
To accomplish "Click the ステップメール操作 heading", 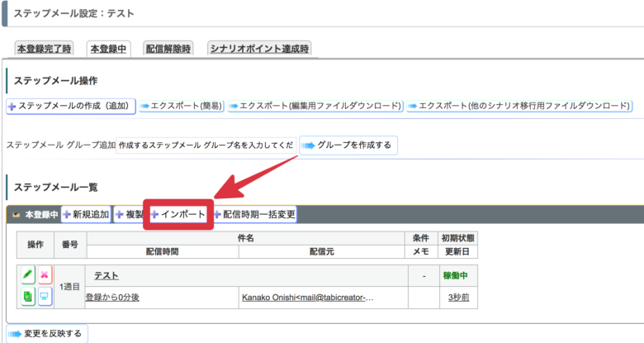I will click(x=56, y=81).
